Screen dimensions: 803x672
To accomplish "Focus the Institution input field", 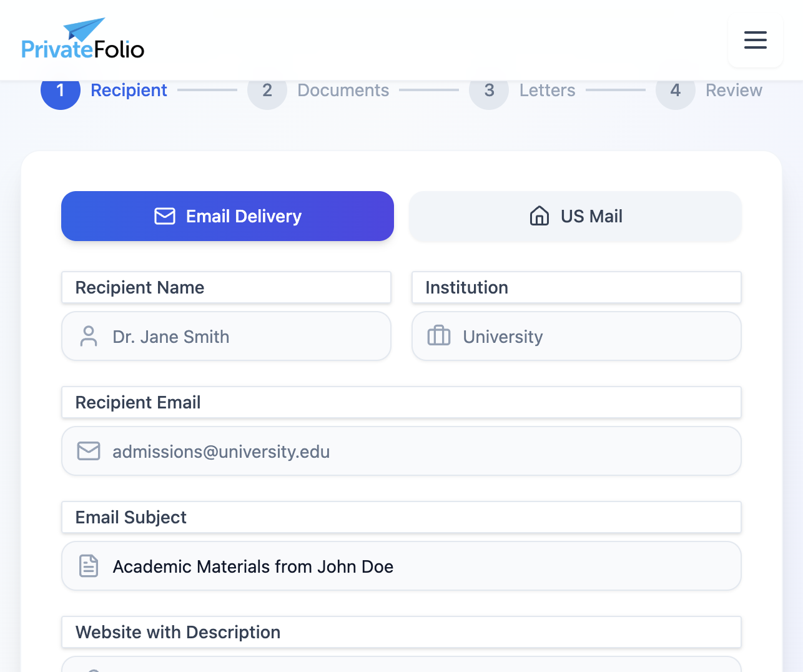I will tap(576, 336).
